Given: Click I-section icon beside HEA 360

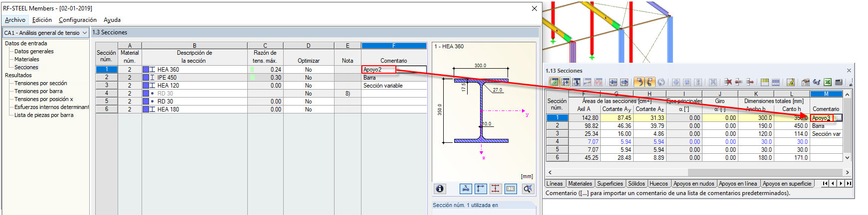Looking at the screenshot, I should 153,70.
